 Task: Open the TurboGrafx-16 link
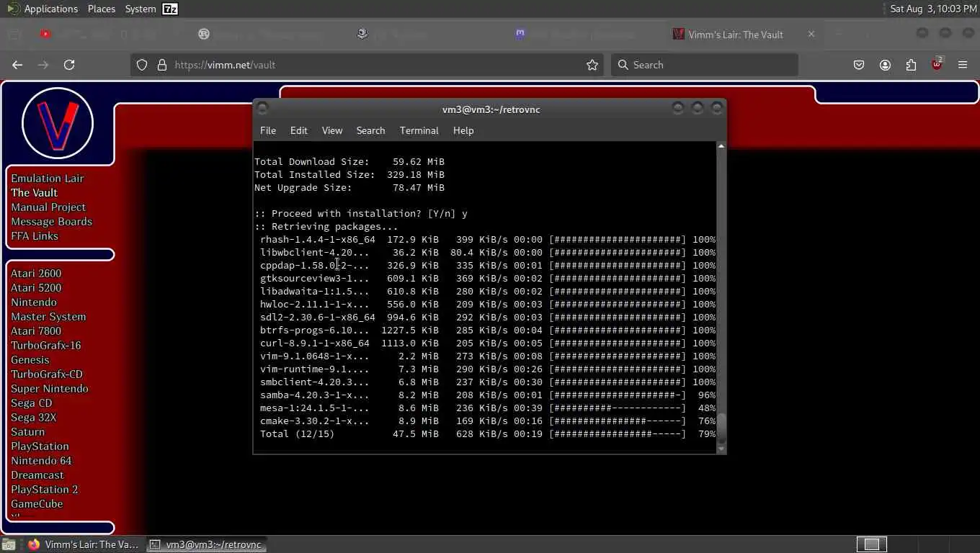point(45,345)
